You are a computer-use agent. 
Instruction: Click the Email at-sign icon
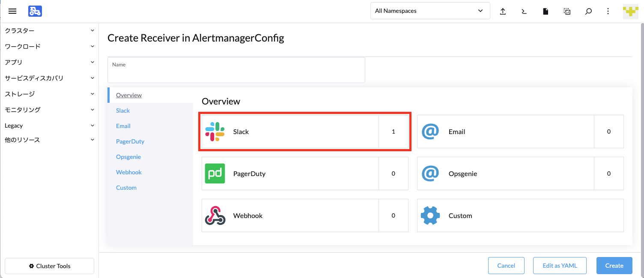(x=430, y=132)
